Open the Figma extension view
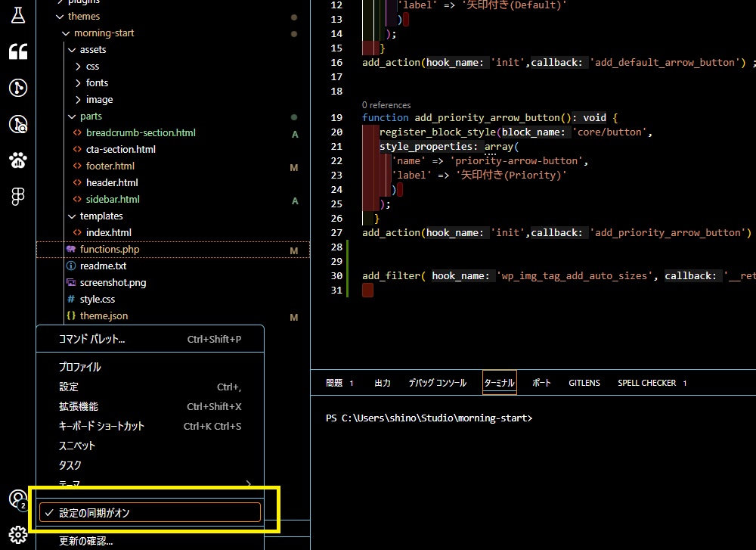This screenshot has height=550, width=756. tap(18, 197)
